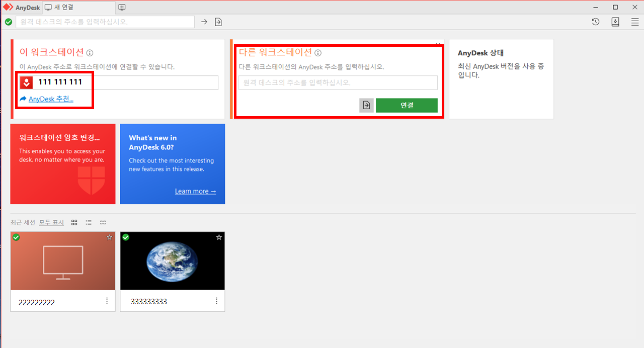
Task: Open the AnyDesk 추천... link
Action: pos(51,99)
